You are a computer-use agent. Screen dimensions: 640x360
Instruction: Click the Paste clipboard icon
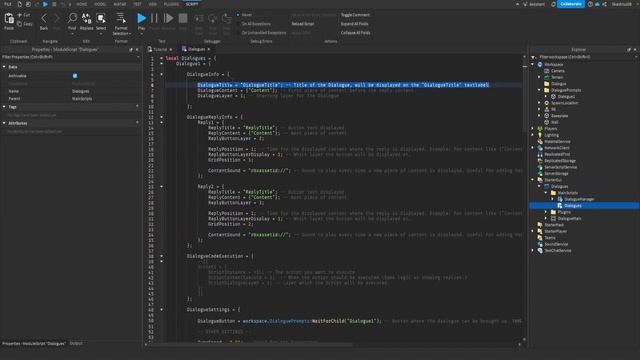point(9,19)
